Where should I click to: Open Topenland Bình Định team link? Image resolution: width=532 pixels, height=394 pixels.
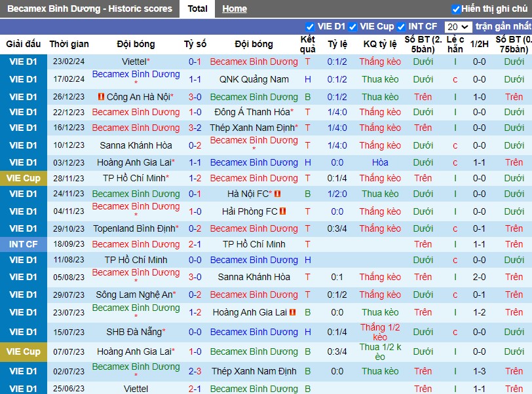click(x=134, y=228)
